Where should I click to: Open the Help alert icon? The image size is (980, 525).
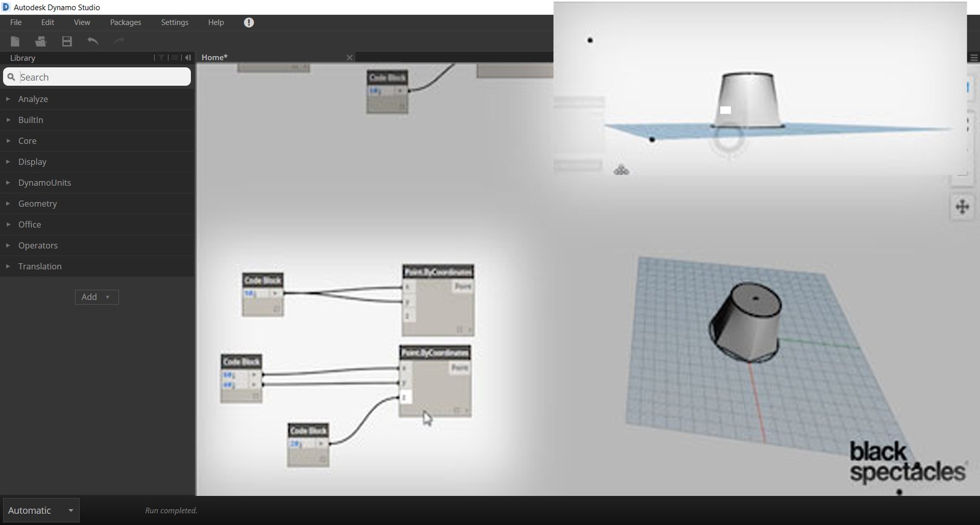[248, 22]
